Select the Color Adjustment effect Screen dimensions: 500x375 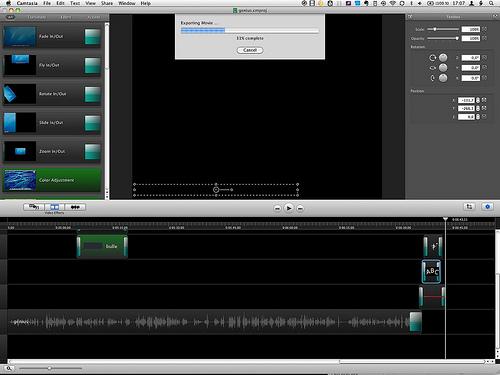pos(52,180)
